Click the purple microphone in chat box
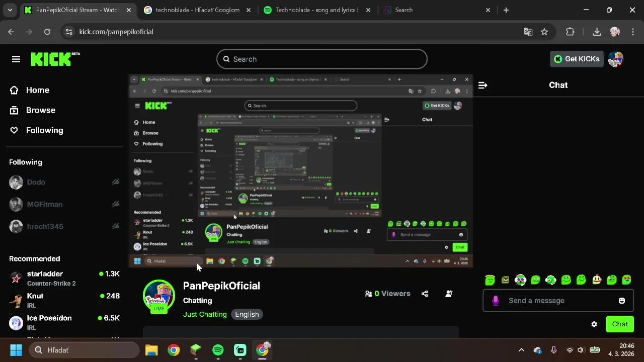The height and width of the screenshot is (362, 644). (496, 301)
